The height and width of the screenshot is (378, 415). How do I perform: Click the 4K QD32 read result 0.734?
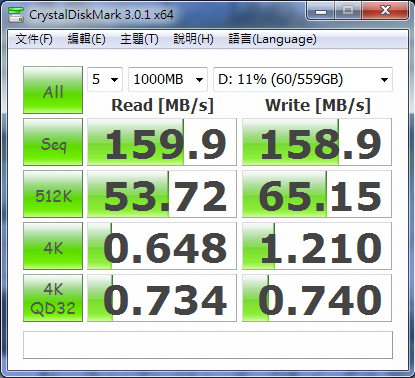[x=162, y=298]
